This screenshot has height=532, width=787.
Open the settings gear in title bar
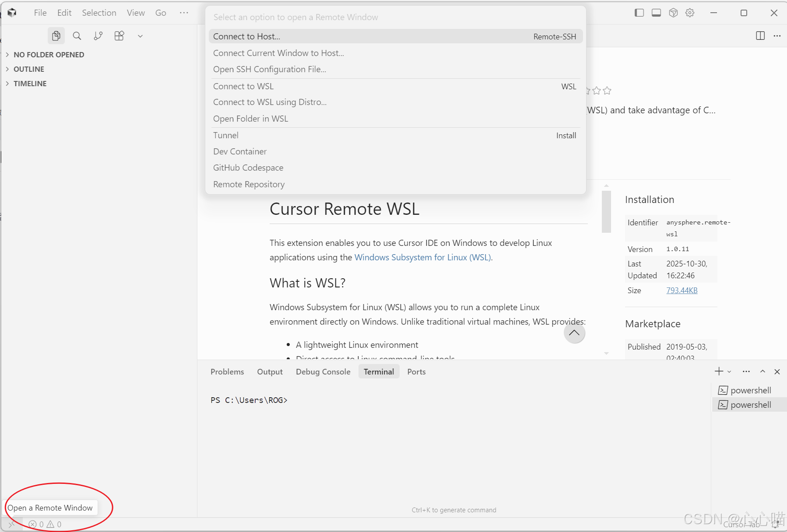click(690, 13)
